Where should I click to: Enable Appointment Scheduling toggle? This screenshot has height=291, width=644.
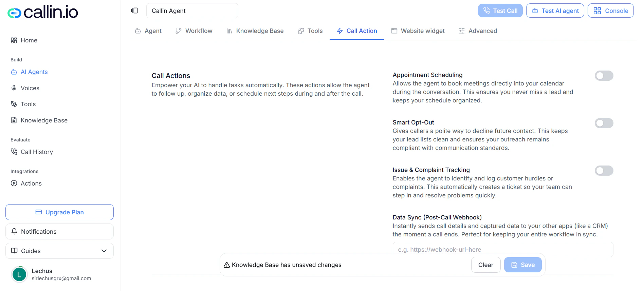(604, 76)
